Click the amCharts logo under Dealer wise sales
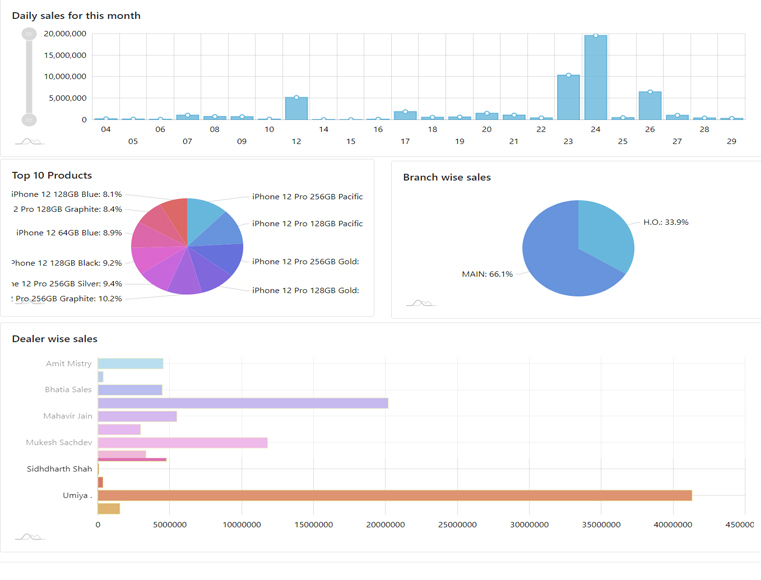Viewport: 761px width, 580px height. 30,536
